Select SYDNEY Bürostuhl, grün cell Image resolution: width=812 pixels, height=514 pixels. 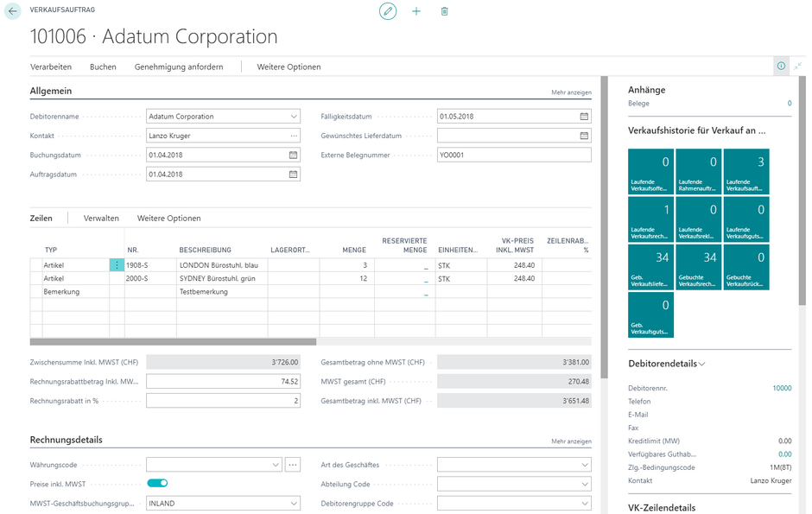222,278
